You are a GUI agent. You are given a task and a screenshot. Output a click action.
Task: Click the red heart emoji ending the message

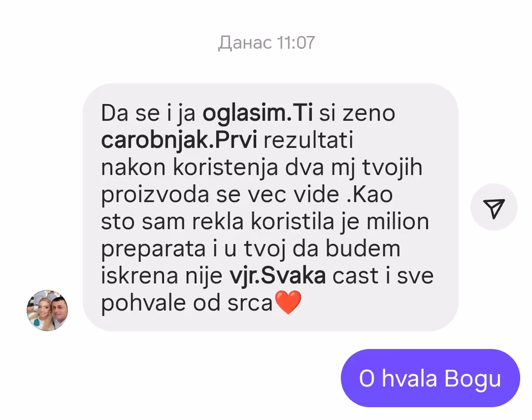[288, 302]
